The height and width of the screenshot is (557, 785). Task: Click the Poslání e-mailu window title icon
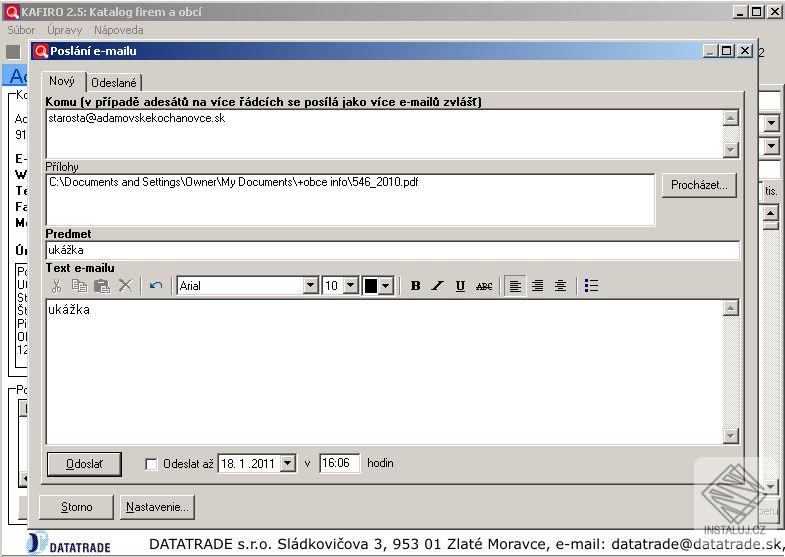click(40, 51)
